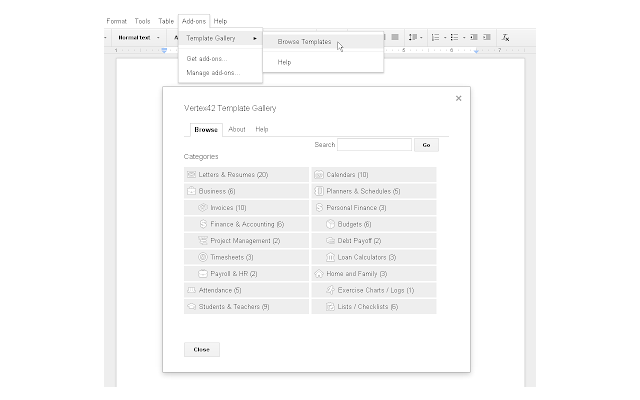This screenshot has height=400, width=640.
Task: Select Manage add-ons menu entry
Action: click(x=220, y=73)
